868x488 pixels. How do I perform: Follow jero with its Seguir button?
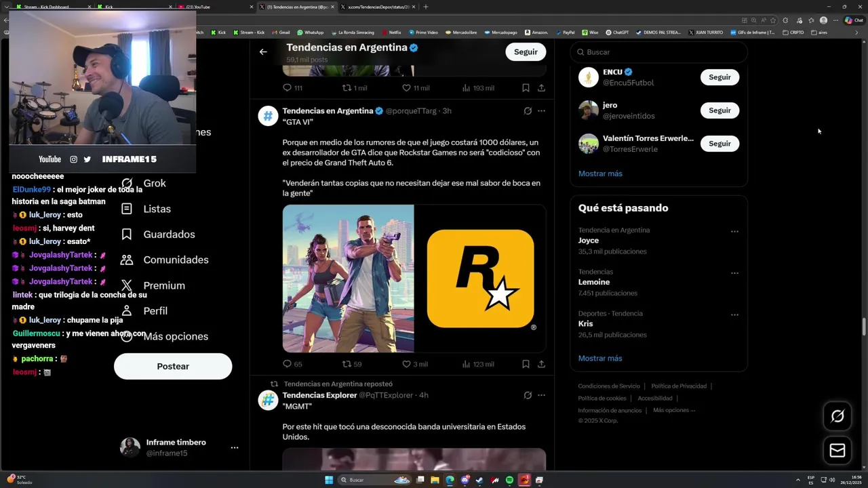click(719, 110)
